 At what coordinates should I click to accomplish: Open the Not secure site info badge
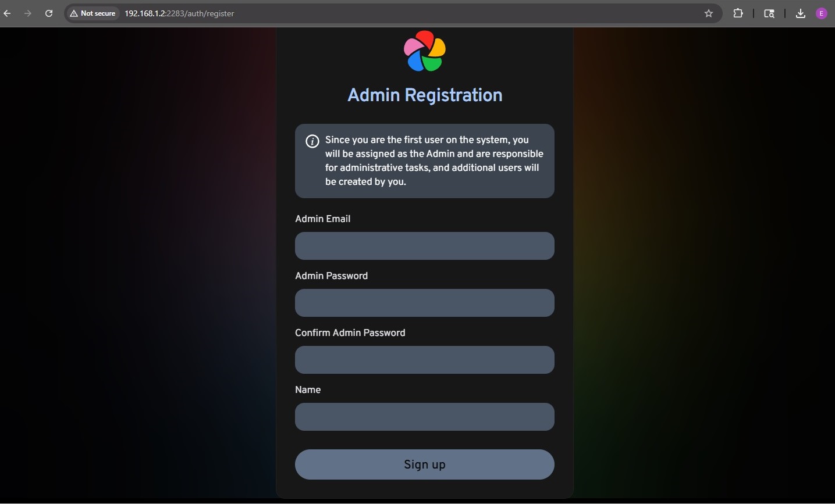point(93,13)
